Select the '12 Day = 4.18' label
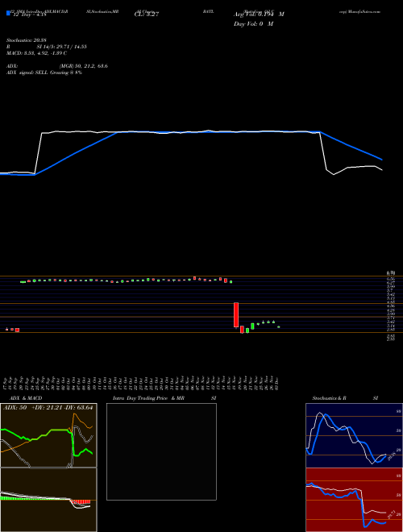Image resolution: width=403 pixels, height=532 pixels. pyautogui.click(x=29, y=14)
